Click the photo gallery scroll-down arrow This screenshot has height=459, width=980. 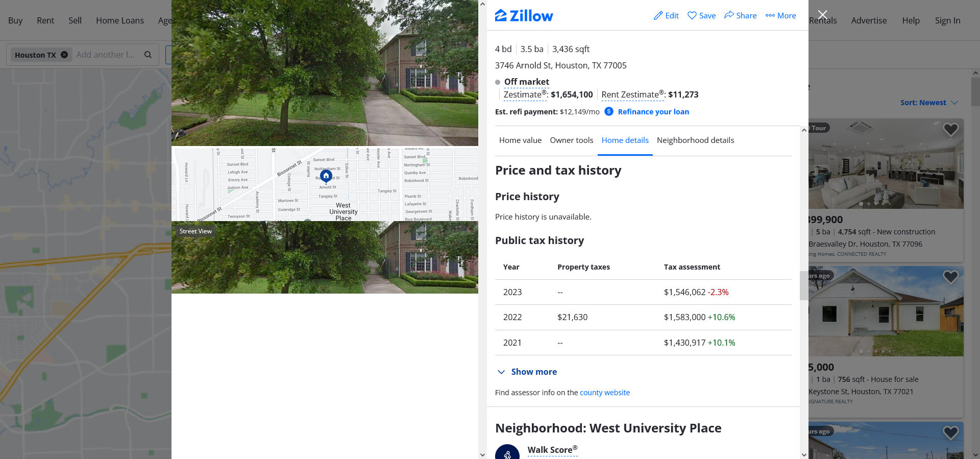482,454
